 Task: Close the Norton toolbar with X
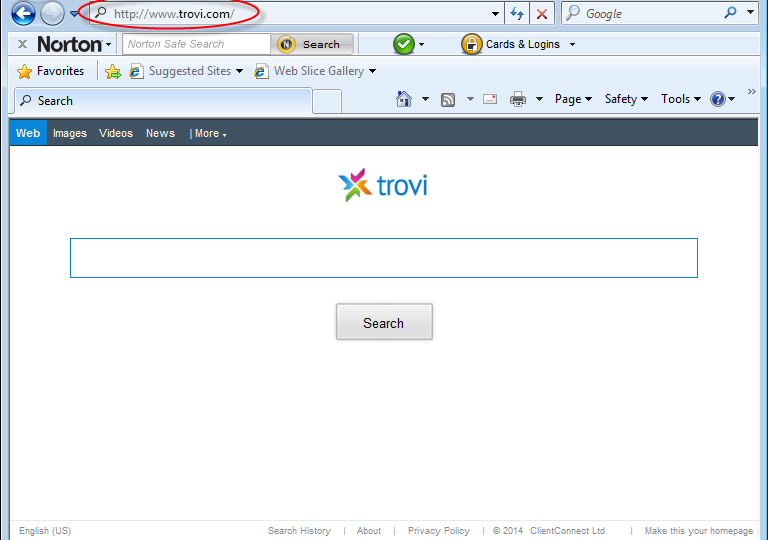[x=22, y=44]
